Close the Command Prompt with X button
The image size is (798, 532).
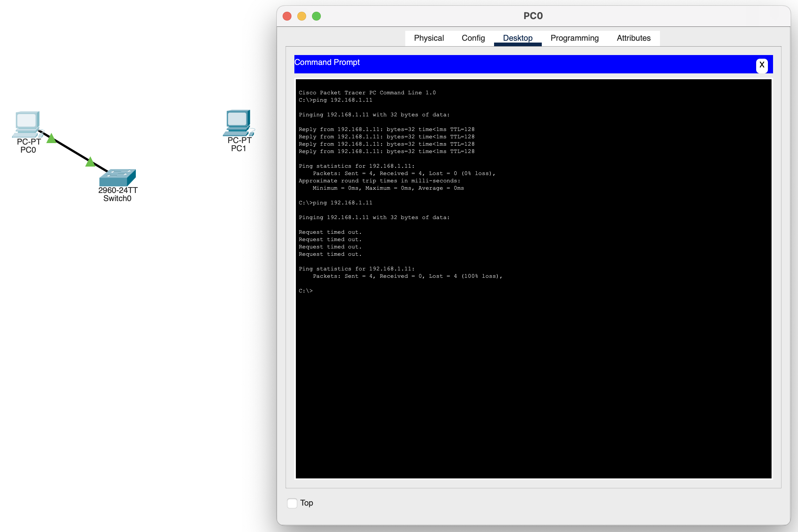[762, 65]
